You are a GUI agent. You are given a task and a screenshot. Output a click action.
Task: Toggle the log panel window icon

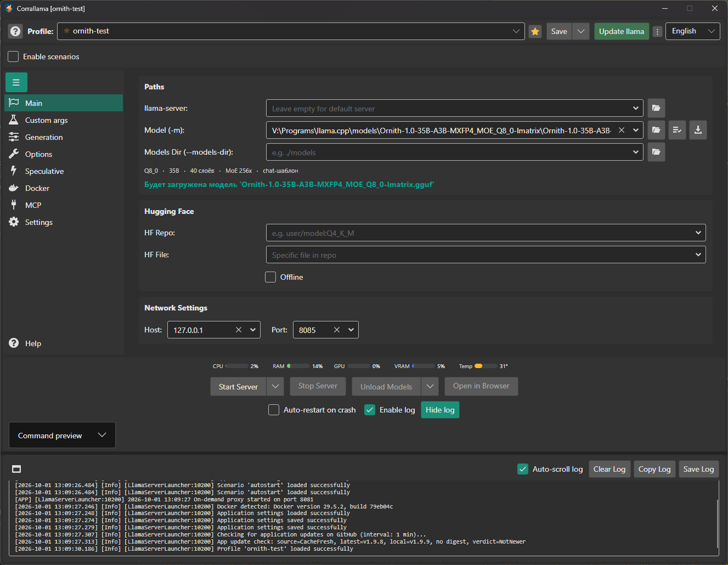pos(16,469)
